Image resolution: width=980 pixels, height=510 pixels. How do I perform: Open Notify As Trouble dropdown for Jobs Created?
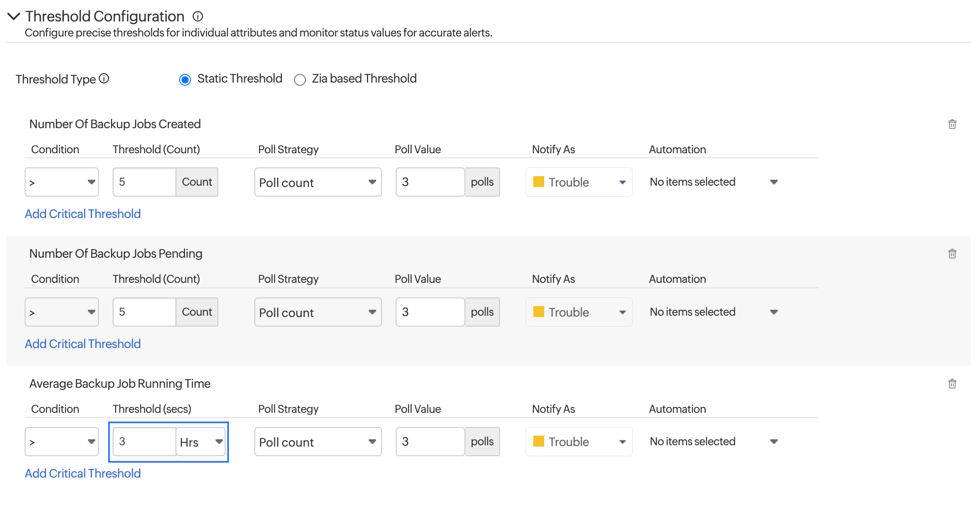tap(578, 182)
